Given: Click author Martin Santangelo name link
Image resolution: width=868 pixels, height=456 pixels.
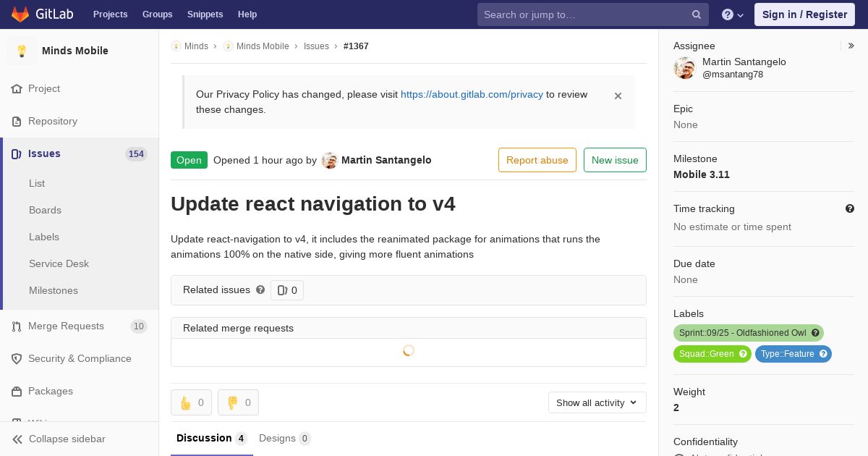Looking at the screenshot, I should pos(386,160).
